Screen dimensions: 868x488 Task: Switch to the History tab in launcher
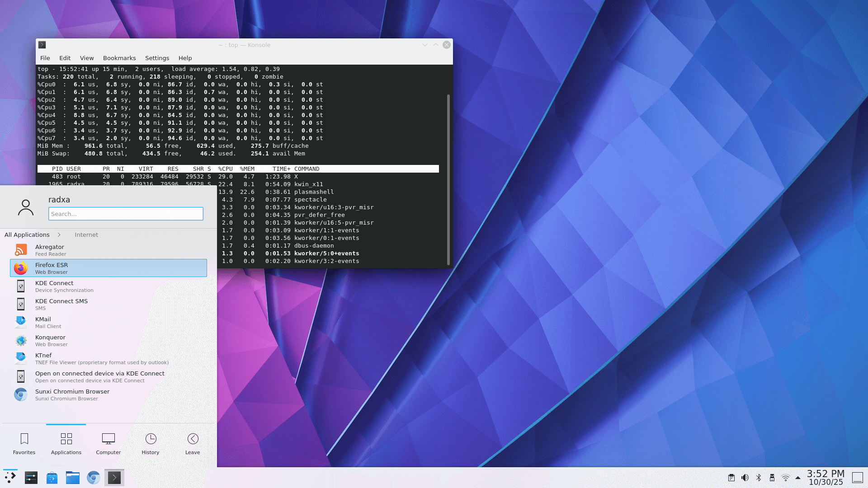click(x=150, y=443)
